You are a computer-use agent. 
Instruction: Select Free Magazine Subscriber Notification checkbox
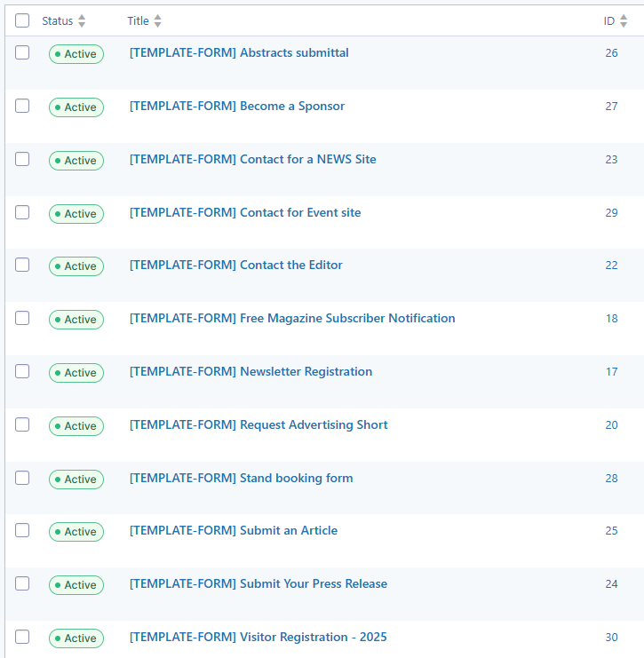[22, 319]
